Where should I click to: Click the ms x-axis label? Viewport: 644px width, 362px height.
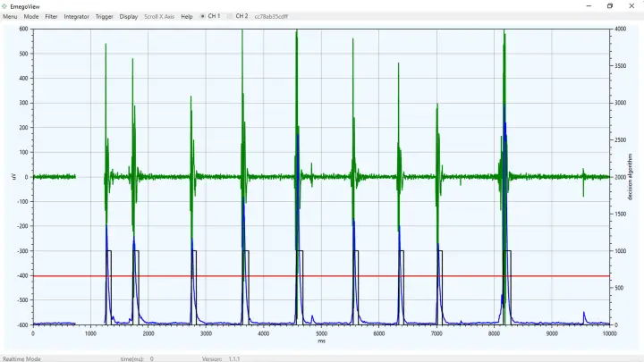(x=321, y=341)
